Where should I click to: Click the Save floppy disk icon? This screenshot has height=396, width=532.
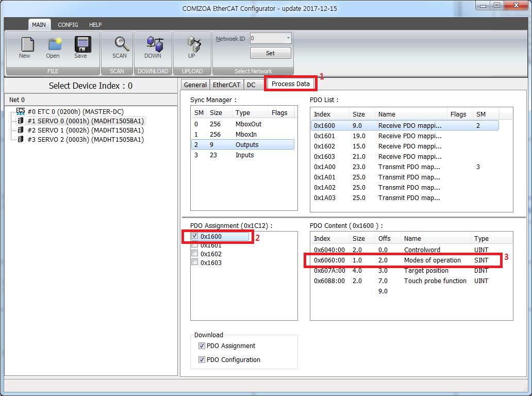pos(81,45)
